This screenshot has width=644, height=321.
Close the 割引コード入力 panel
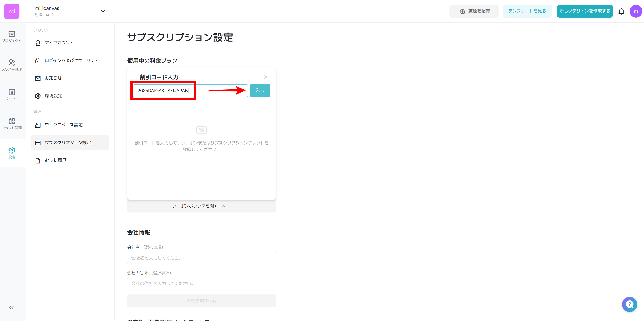click(x=266, y=77)
